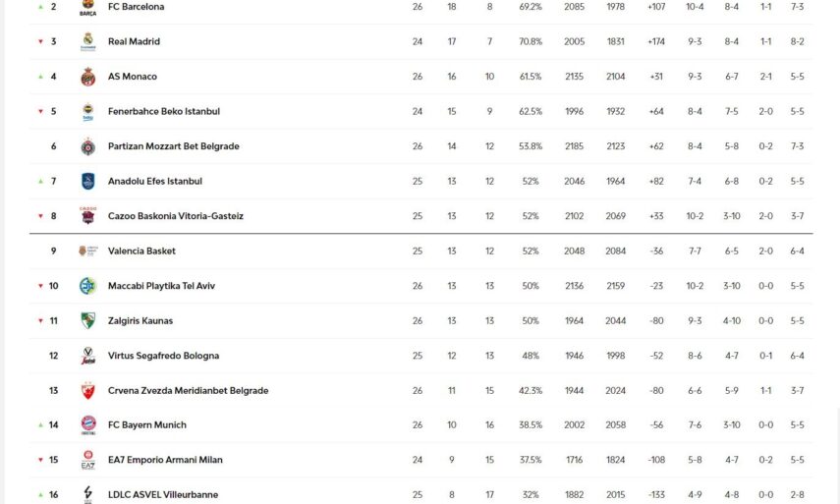Click the LDLC ASVEL Villeurbanne logo
Image resolution: width=840 pixels, height=504 pixels.
[87, 494]
